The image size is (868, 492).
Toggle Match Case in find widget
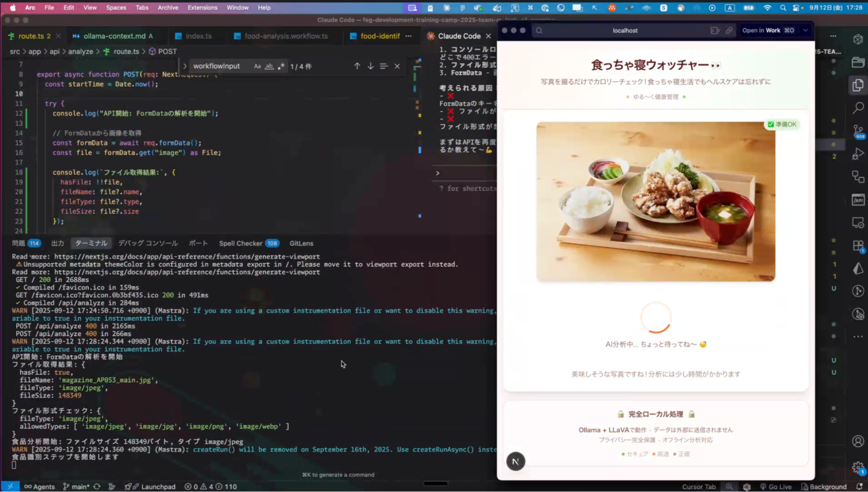click(257, 66)
